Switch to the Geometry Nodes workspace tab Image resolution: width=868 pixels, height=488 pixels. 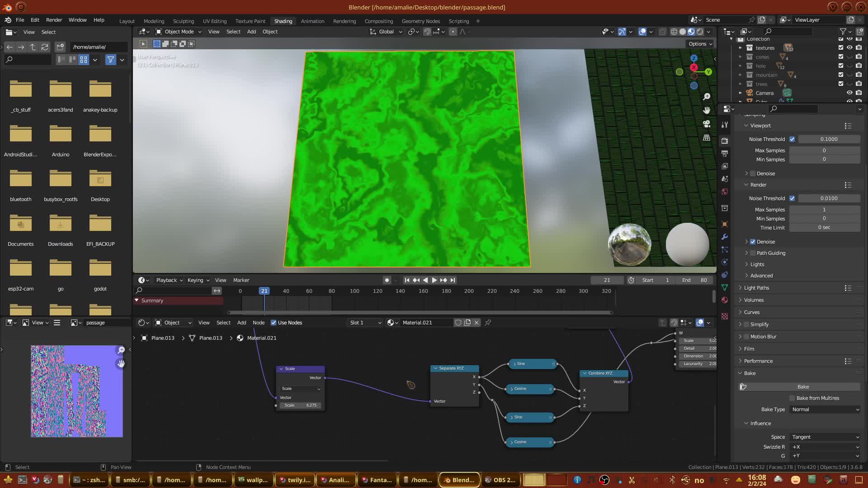(420, 21)
